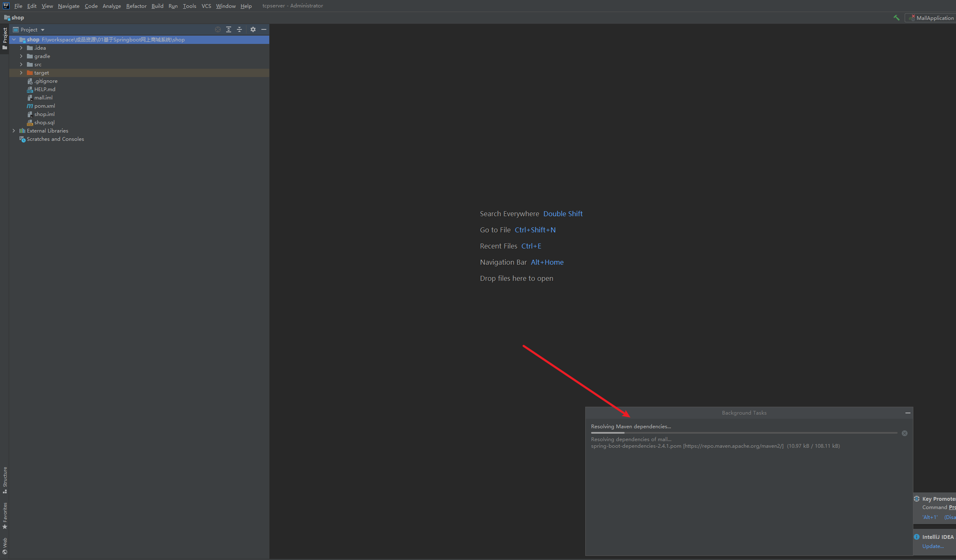Click the Ctrl+E Recent Files hint
The height and width of the screenshot is (560, 956).
531,246
